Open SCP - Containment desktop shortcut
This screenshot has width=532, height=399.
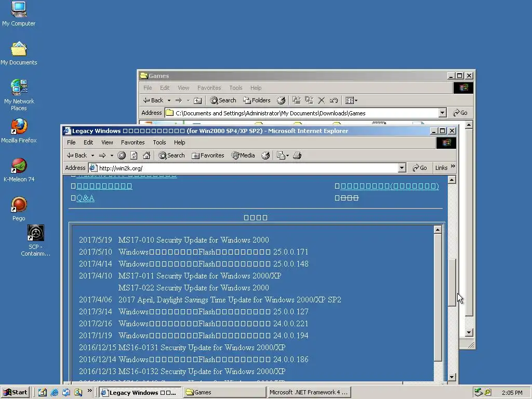click(35, 241)
